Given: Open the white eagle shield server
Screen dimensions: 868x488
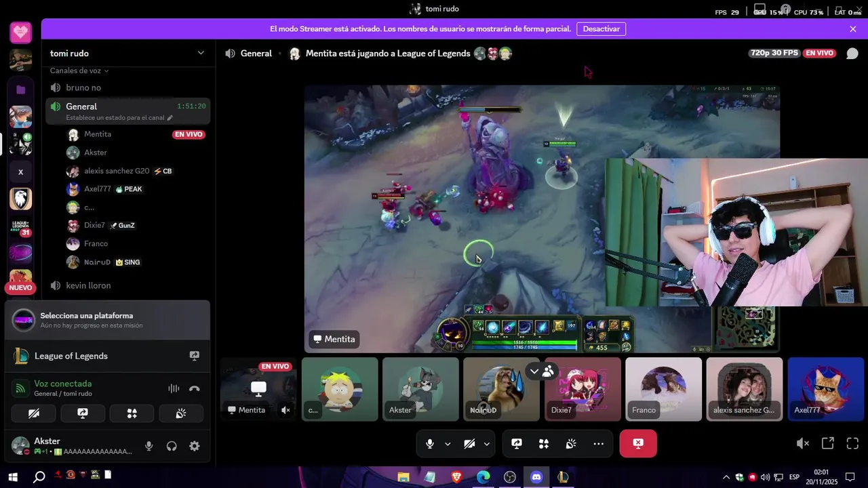Looking at the screenshot, I should pyautogui.click(x=20, y=199).
